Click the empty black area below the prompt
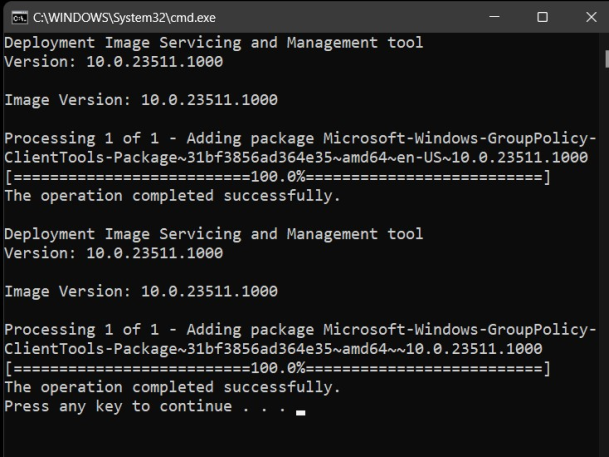The width and height of the screenshot is (609, 457). pyautogui.click(x=300, y=437)
